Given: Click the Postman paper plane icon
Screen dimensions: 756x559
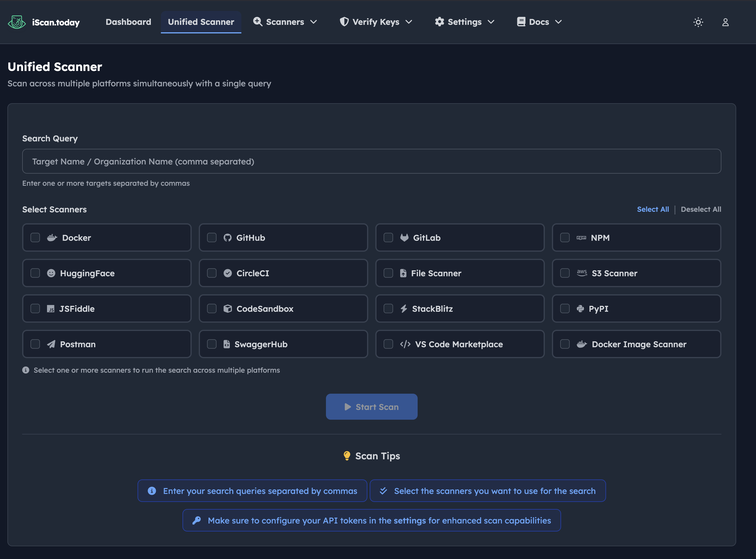Looking at the screenshot, I should (51, 344).
